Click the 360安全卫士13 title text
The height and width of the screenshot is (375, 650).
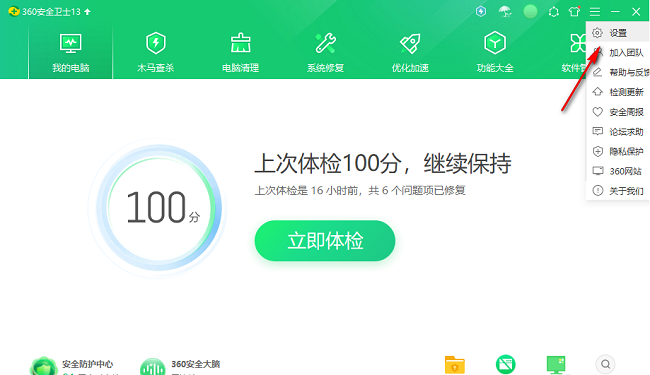coord(51,12)
